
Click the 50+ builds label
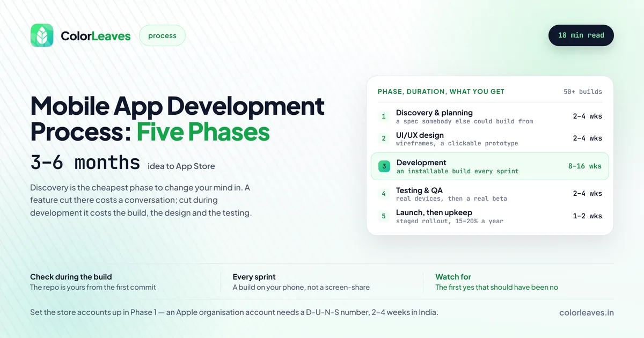[x=583, y=92]
